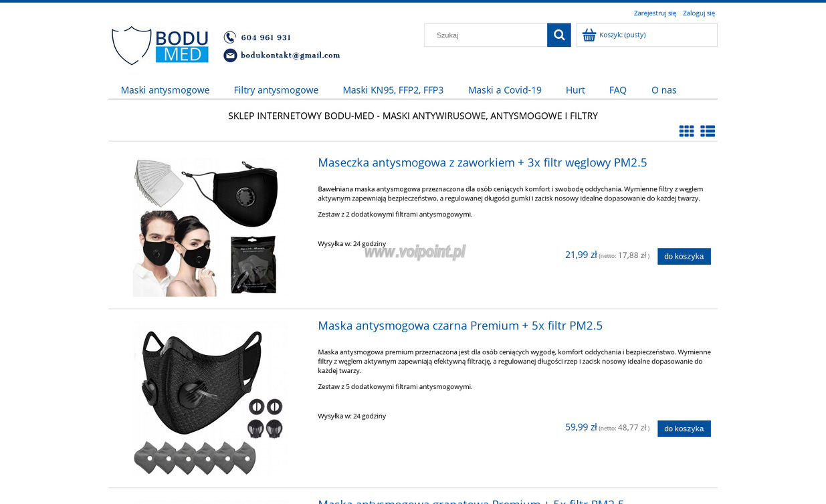Click the BODU MED shield logo
The image size is (826, 504).
(x=161, y=45)
